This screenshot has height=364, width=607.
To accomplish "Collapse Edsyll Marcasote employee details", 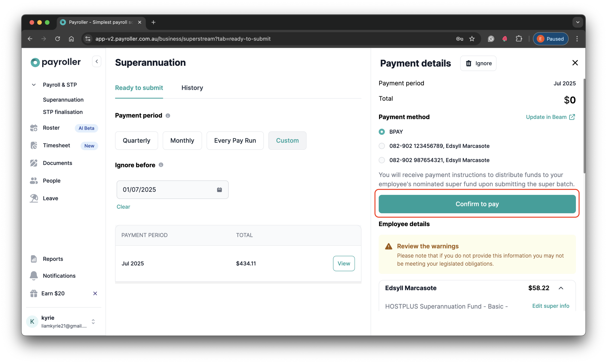I will (561, 288).
